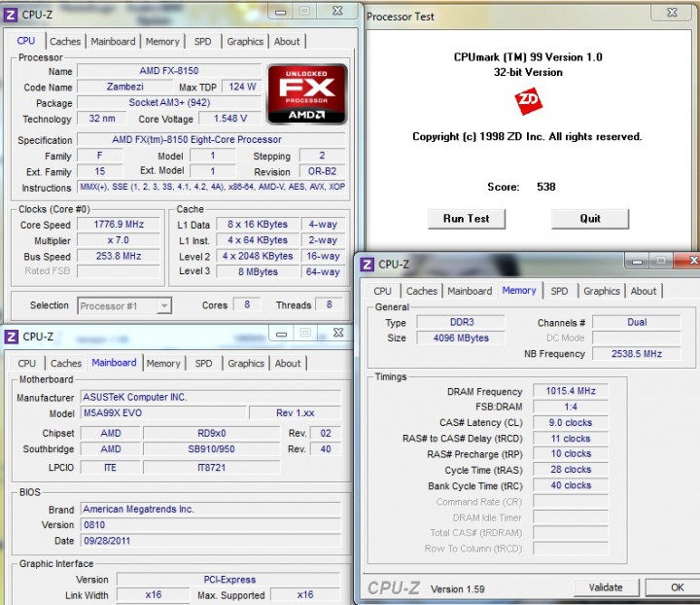Image resolution: width=700 pixels, height=605 pixels.
Task: Click the 9.0 clocks CAS# Latency value
Action: coord(571,422)
